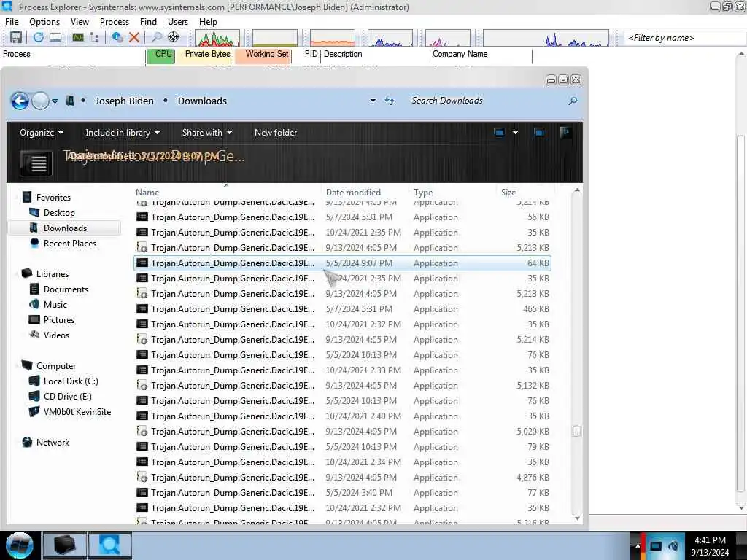Click the magnifier Find Handle or DLL icon
The image size is (747, 560).
pos(156,37)
